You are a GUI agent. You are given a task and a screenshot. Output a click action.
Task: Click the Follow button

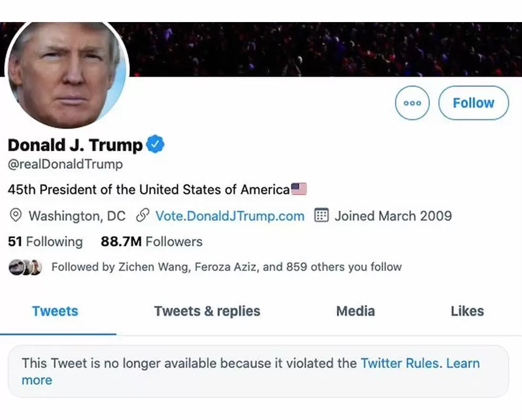pyautogui.click(x=473, y=103)
